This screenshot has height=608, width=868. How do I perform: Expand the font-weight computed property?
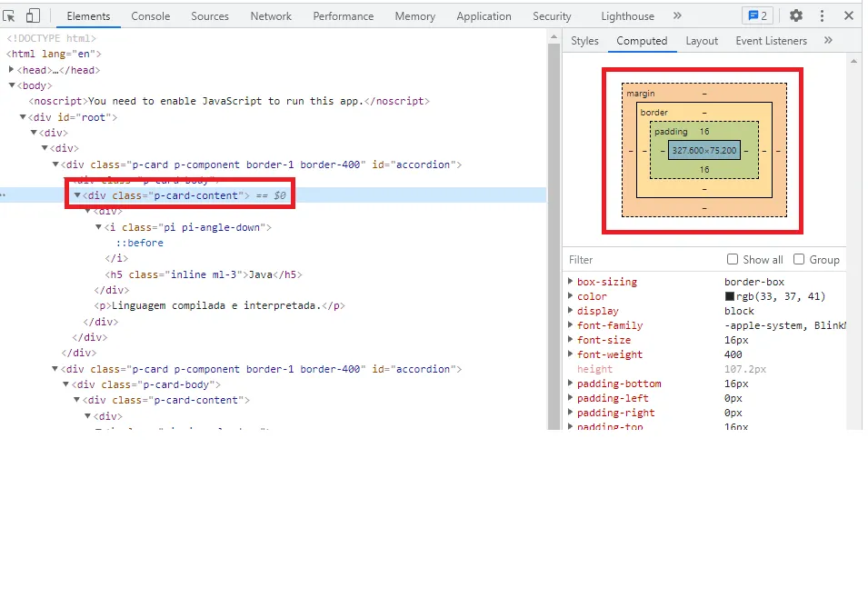tap(570, 354)
